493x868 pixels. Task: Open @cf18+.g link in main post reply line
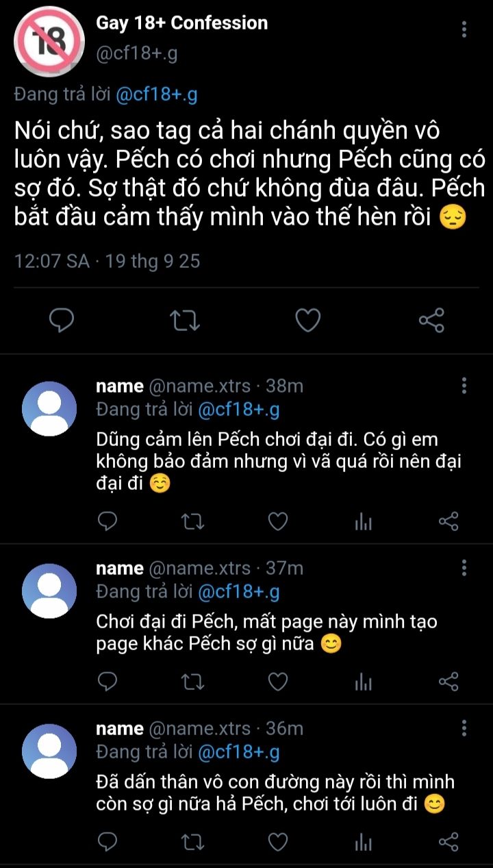click(x=157, y=95)
